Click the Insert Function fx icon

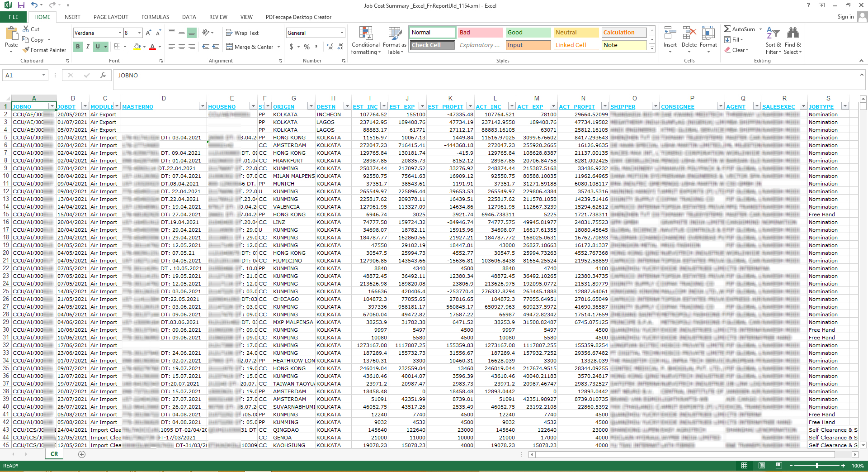click(103, 76)
